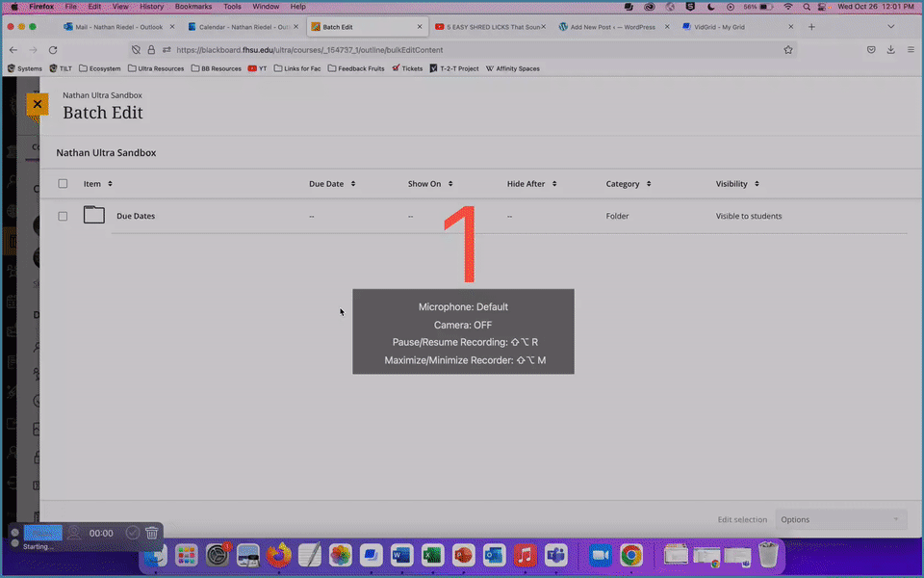Screen dimensions: 924x578
Task: Click the 'Visible to students' cell
Action: [749, 216]
